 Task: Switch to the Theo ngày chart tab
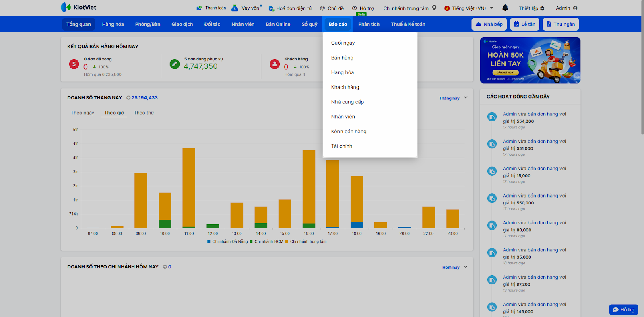click(83, 113)
